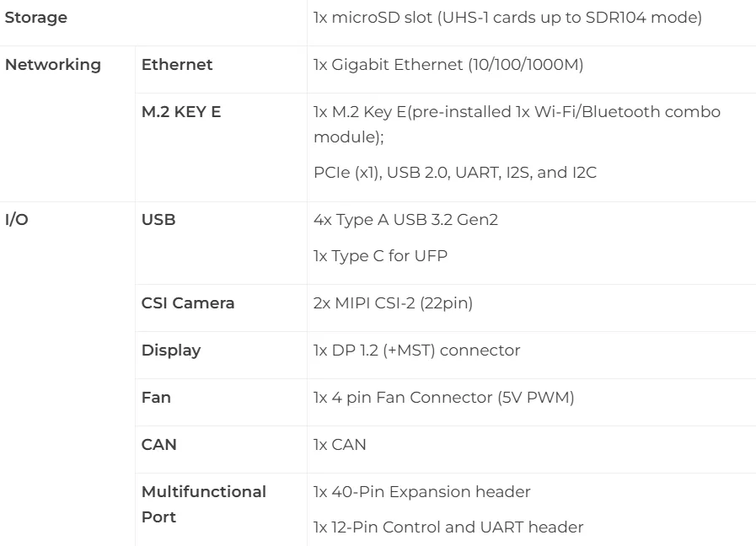This screenshot has width=756, height=546.
Task: Click the Type C for UFP line
Action: click(380, 256)
